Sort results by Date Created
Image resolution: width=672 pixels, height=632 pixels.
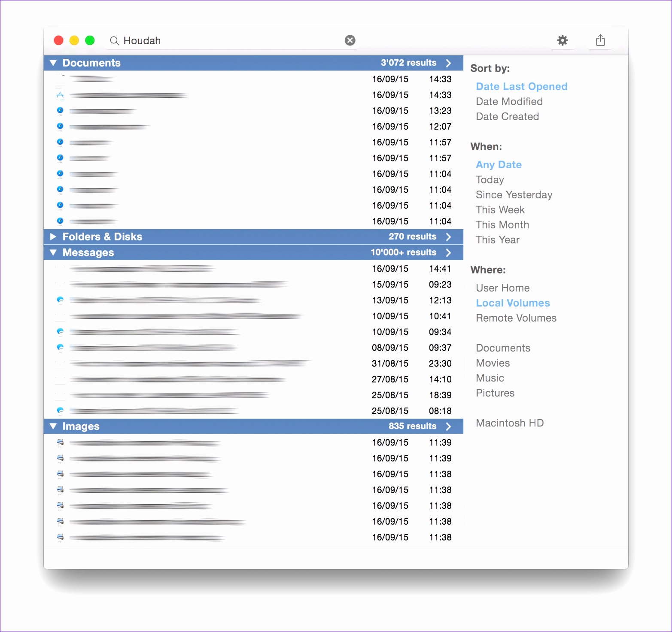(508, 117)
